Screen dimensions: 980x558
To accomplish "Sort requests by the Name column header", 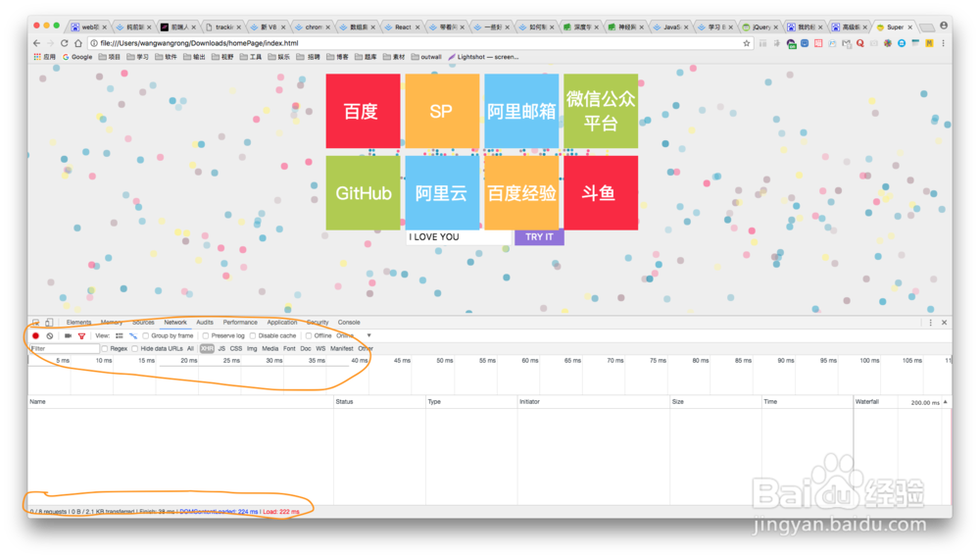I will click(x=180, y=402).
